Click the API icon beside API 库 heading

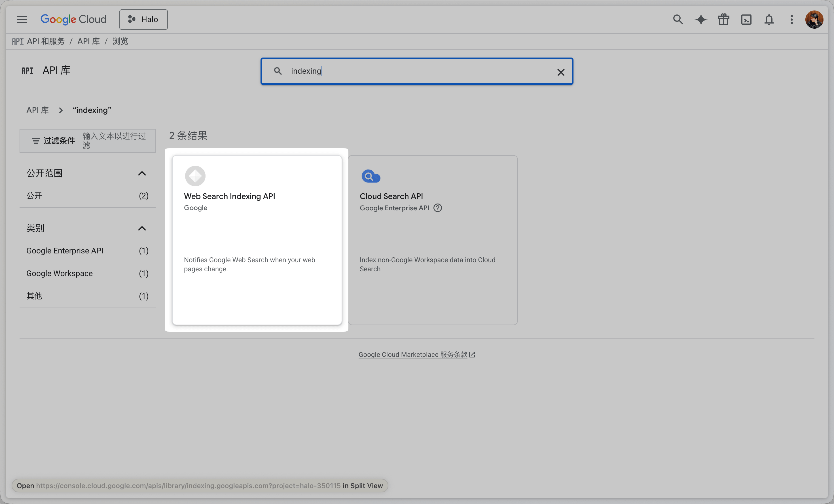(27, 71)
